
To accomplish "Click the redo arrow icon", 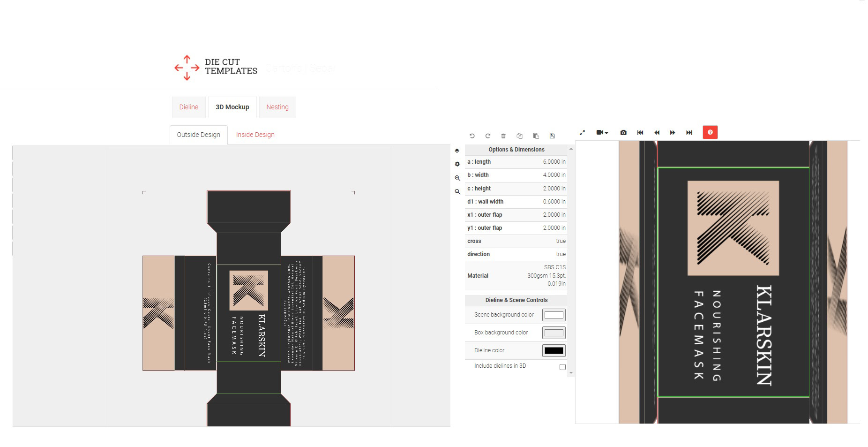I will pyautogui.click(x=487, y=136).
